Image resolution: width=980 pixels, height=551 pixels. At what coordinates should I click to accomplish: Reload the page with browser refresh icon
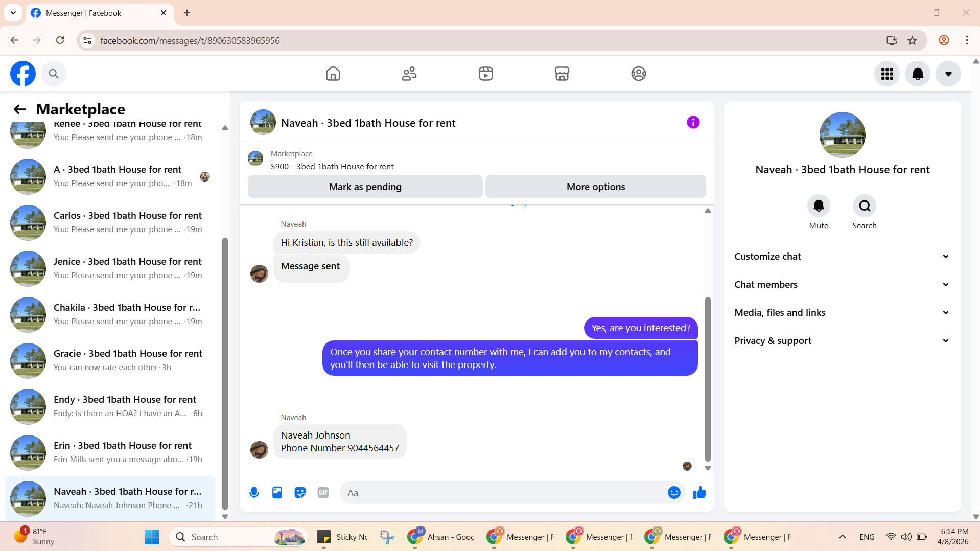pos(60,40)
